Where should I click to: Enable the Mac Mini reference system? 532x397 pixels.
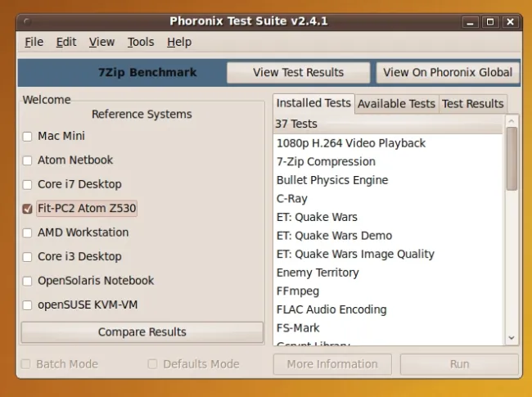coord(27,137)
